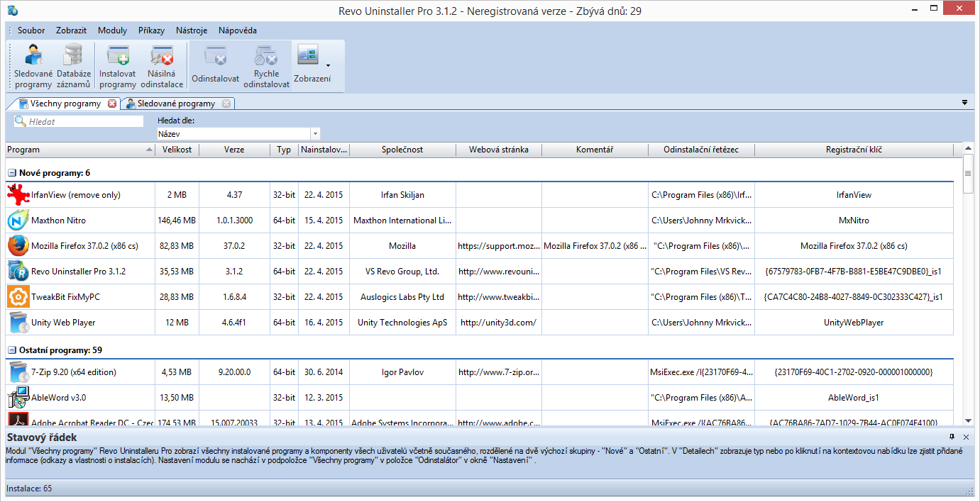The height and width of the screenshot is (502, 980).
Task: Select the Revo Uninstaller Pro program icon
Action: (18, 271)
